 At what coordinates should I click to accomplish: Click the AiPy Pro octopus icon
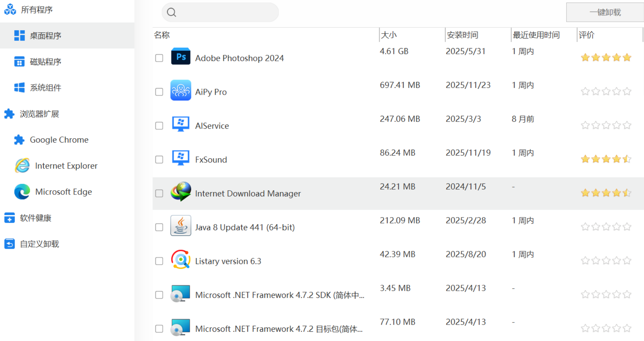coord(181,91)
